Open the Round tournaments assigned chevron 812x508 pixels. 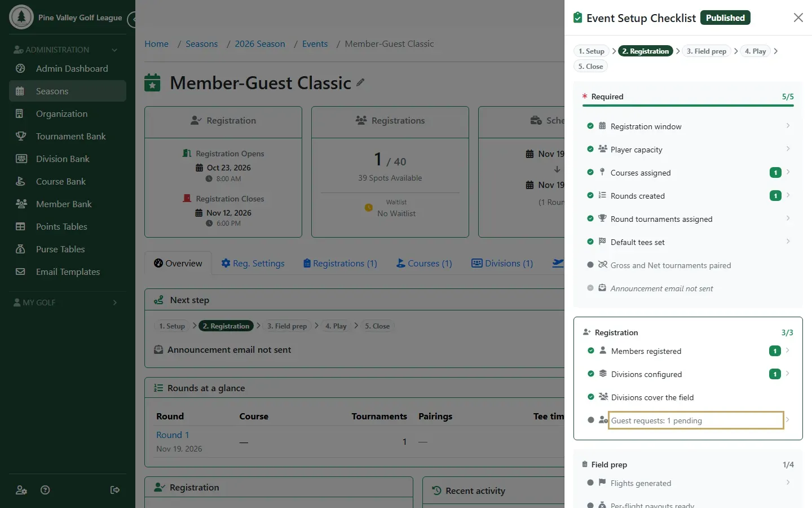pyautogui.click(x=788, y=218)
